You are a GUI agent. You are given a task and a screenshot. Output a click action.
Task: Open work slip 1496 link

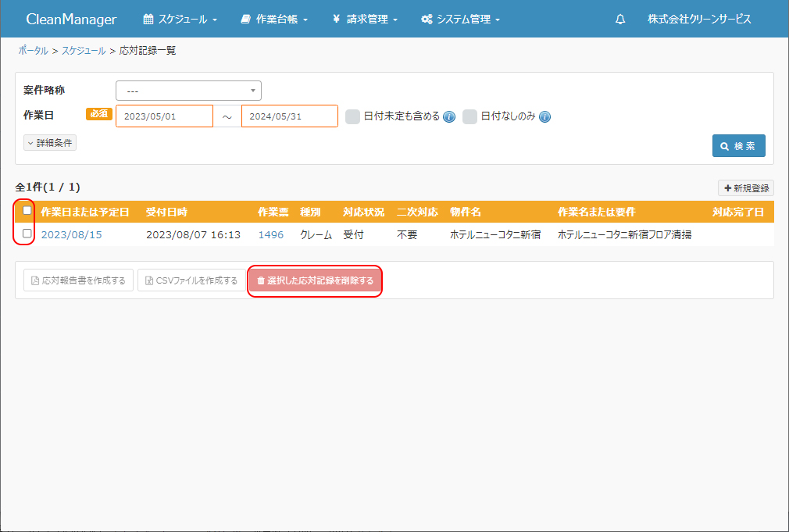coord(269,234)
